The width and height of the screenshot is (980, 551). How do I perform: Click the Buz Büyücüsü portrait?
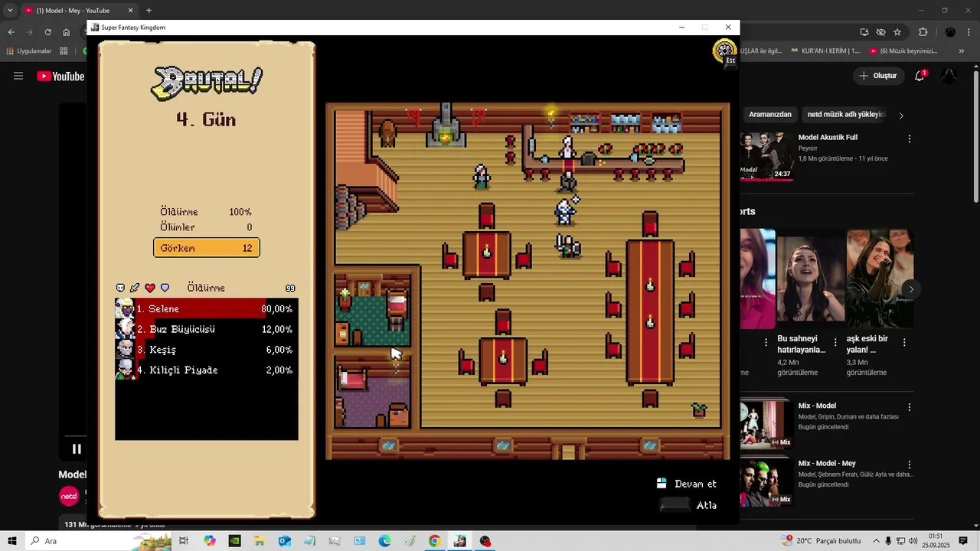pos(125,329)
